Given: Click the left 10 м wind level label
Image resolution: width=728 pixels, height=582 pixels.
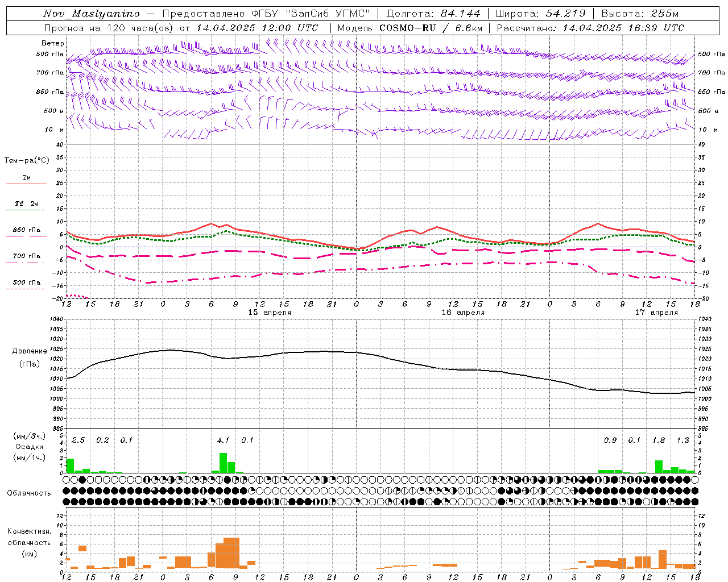Looking at the screenshot, I should click(55, 130).
